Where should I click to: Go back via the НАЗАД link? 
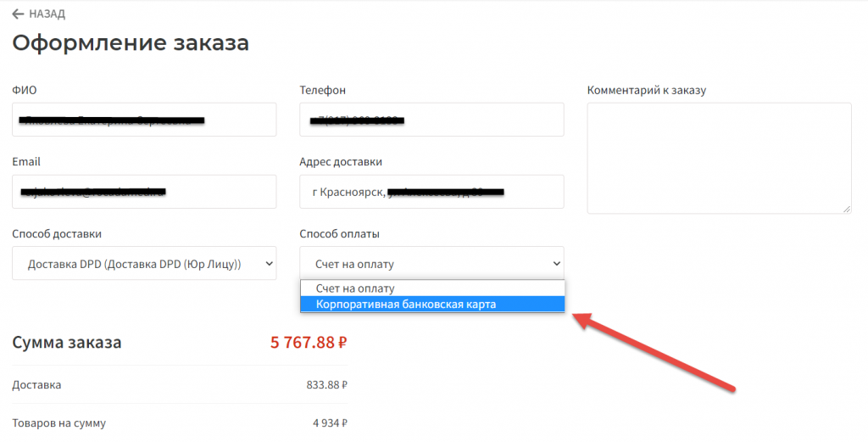coord(47,14)
